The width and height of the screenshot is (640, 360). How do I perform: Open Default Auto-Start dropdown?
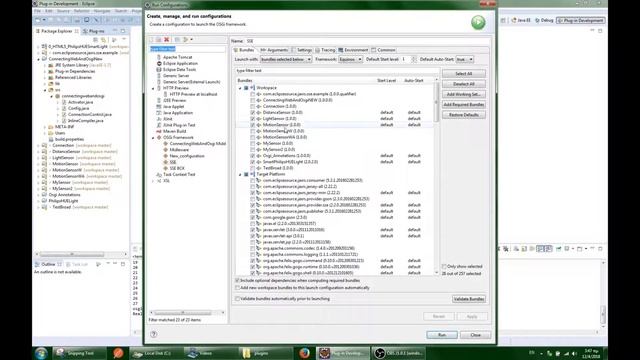(464, 60)
